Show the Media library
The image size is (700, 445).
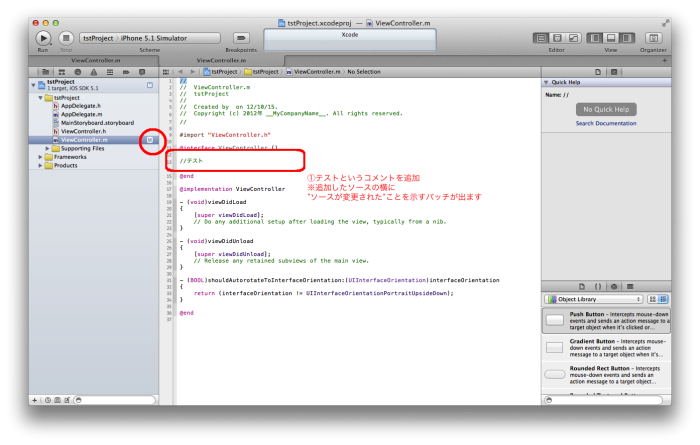click(630, 287)
